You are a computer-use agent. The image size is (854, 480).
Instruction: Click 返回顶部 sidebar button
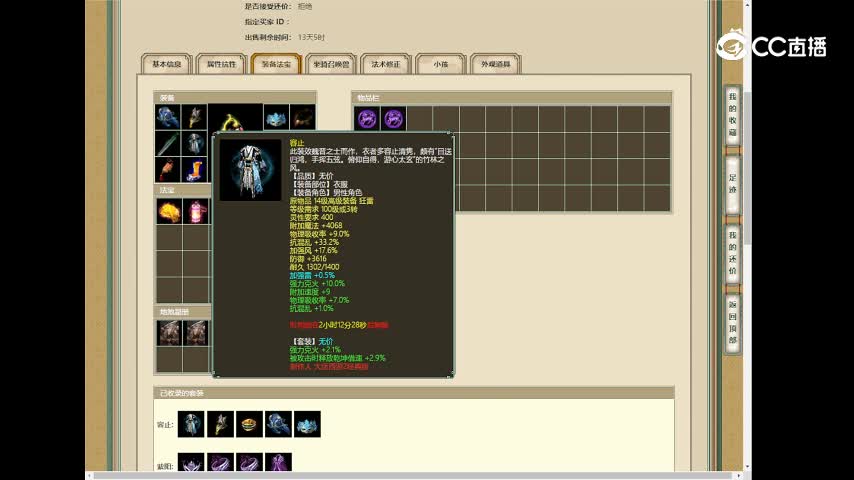[x=733, y=323]
